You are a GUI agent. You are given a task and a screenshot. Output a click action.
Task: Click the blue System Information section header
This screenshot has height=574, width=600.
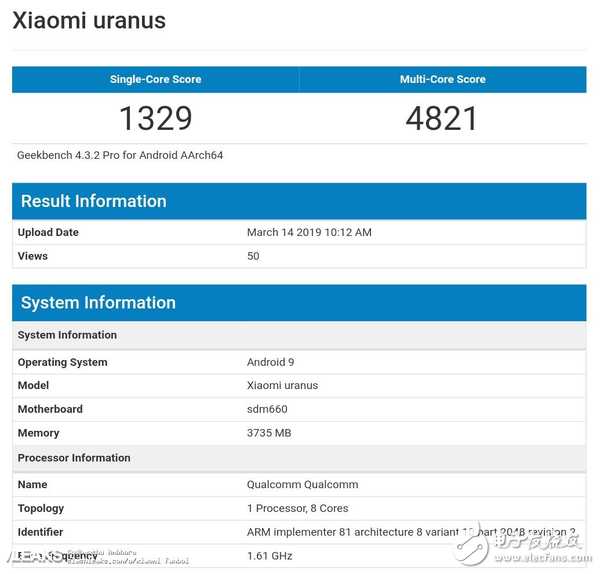[x=299, y=302]
